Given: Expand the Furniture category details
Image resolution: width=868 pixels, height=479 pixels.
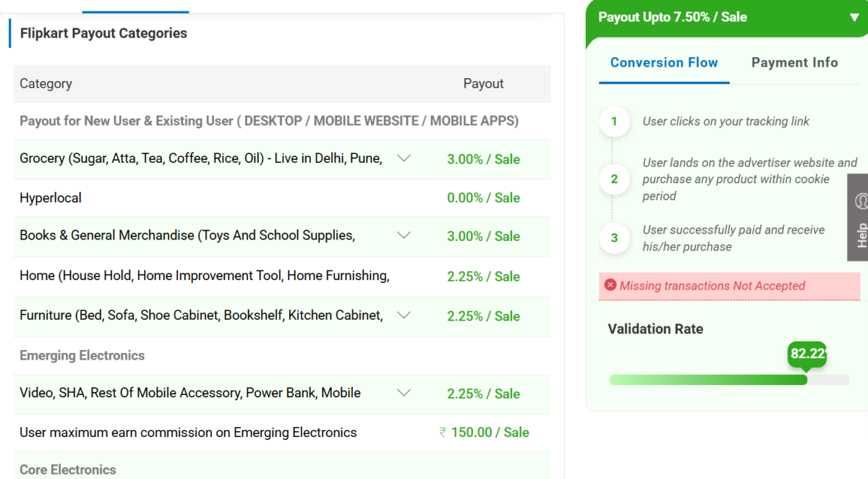Looking at the screenshot, I should click(404, 315).
